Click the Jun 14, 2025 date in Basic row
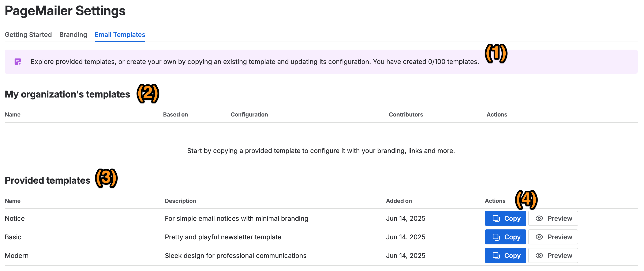The image size is (644, 271). (405, 237)
